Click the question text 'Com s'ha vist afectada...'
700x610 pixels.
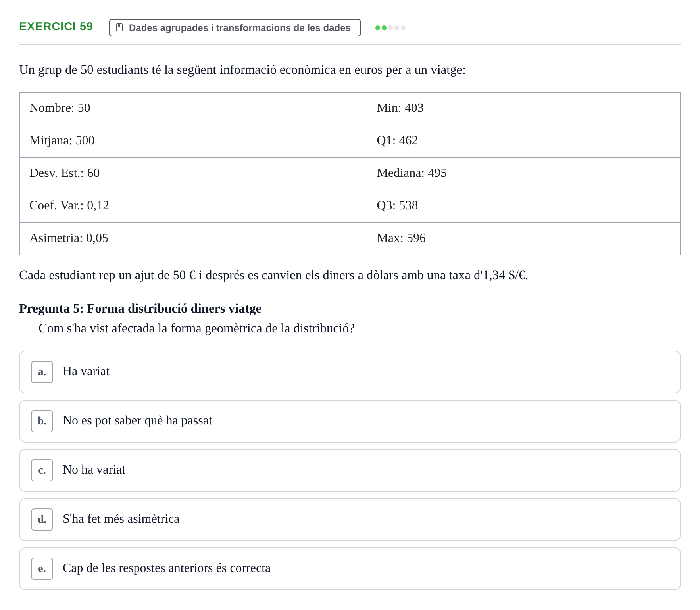[196, 328]
